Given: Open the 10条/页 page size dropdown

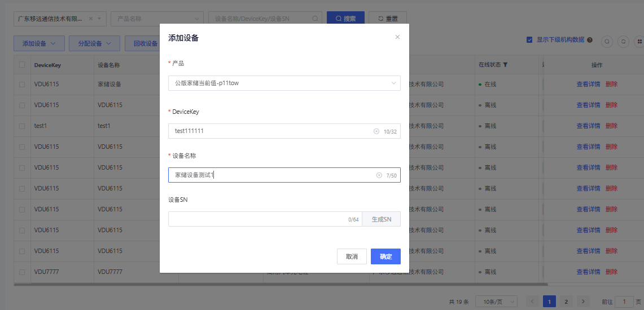Looking at the screenshot, I should (x=496, y=302).
